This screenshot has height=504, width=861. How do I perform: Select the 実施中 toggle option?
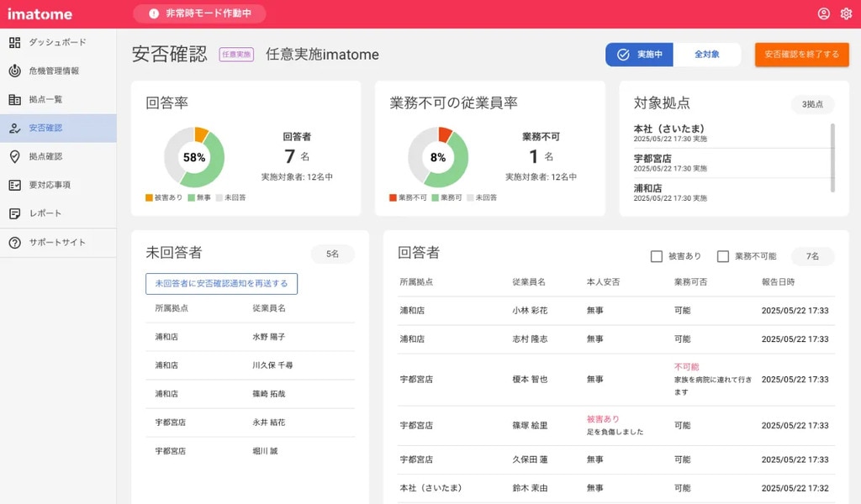pyautogui.click(x=640, y=55)
